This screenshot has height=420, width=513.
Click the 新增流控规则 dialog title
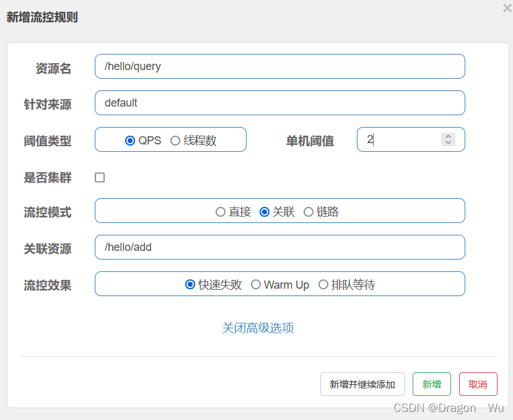click(x=42, y=17)
